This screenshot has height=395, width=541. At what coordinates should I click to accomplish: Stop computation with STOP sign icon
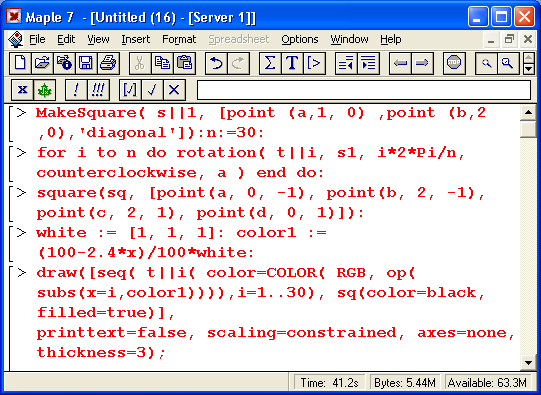(454, 63)
